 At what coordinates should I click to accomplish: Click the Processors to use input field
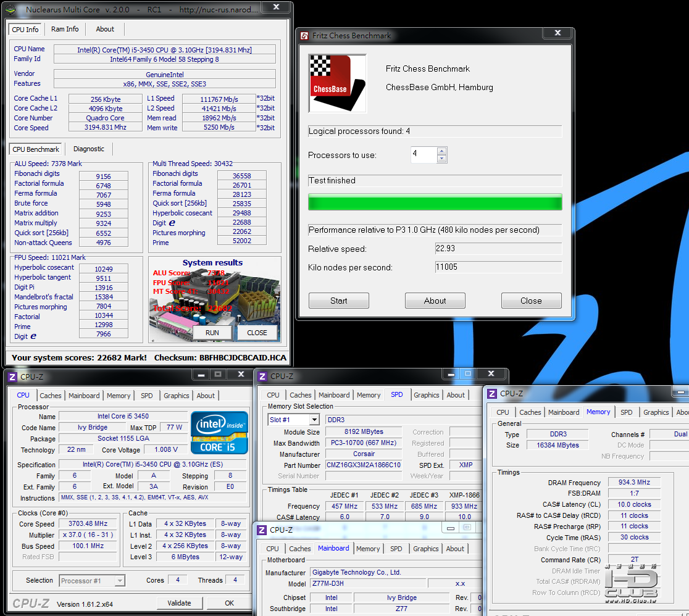[x=424, y=155]
